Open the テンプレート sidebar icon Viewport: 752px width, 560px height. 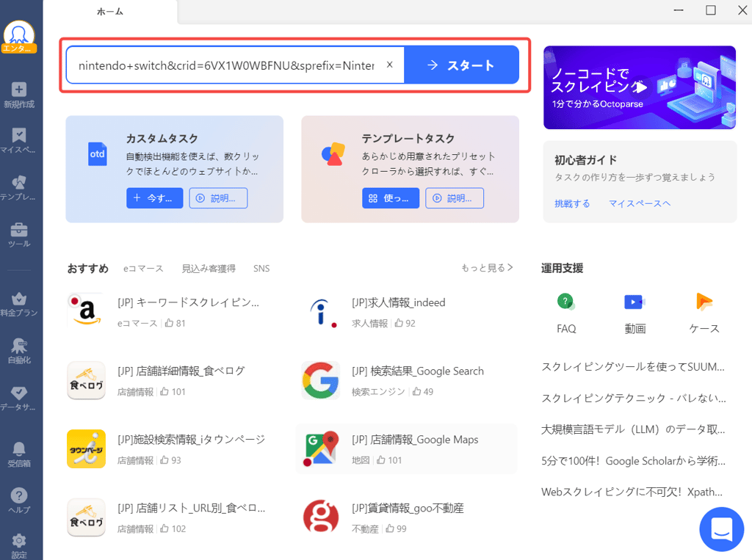pyautogui.click(x=18, y=182)
